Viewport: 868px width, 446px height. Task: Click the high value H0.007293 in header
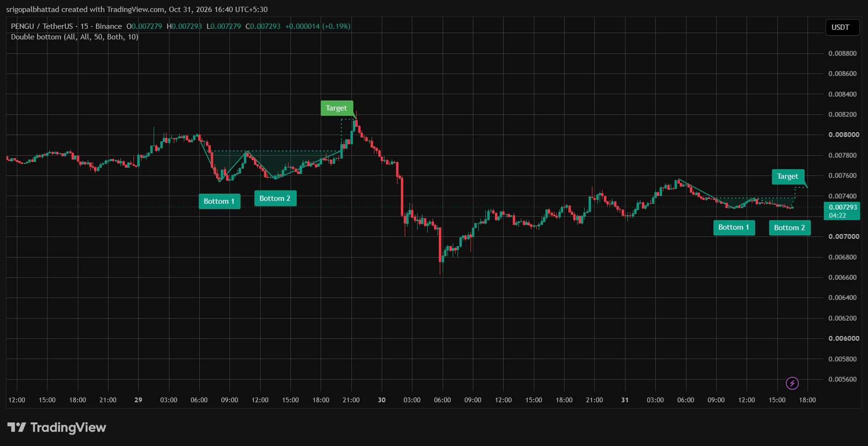click(184, 26)
